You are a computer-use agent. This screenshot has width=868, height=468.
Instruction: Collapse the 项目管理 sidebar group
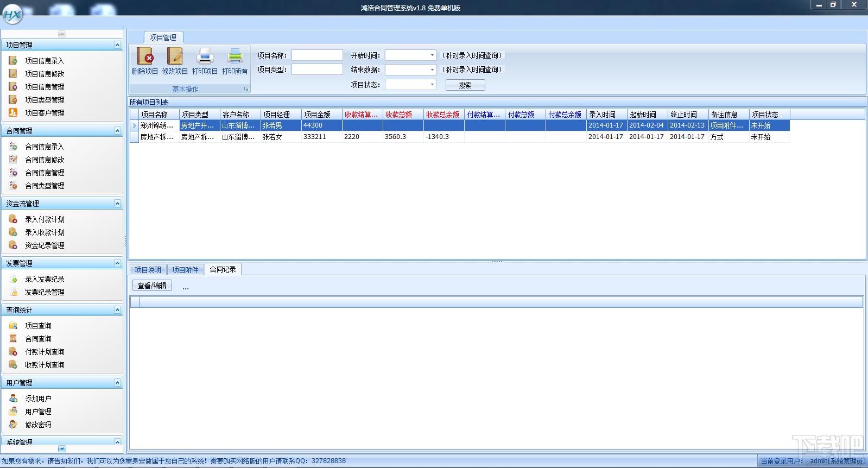pos(117,45)
